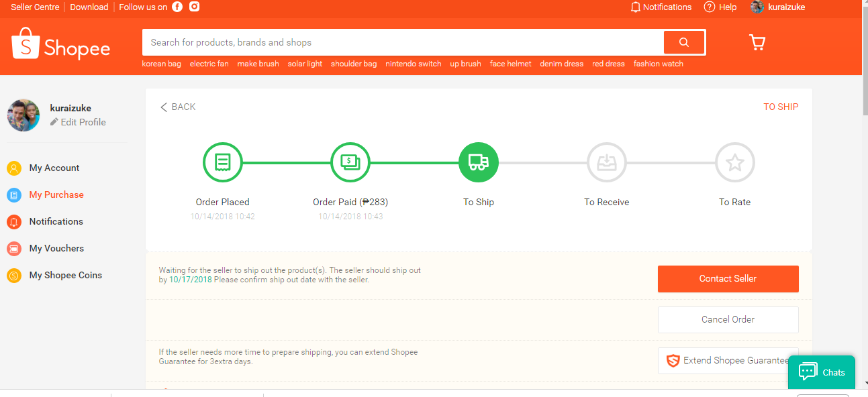The image size is (868, 397).
Task: Select My Account in sidebar
Action: coord(54,168)
